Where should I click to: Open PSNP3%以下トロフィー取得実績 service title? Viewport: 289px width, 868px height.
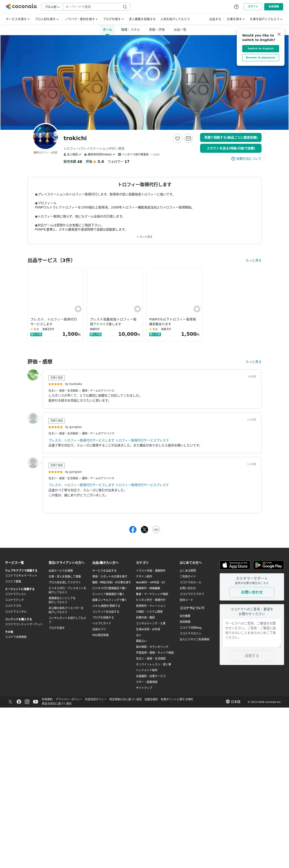[x=173, y=322]
